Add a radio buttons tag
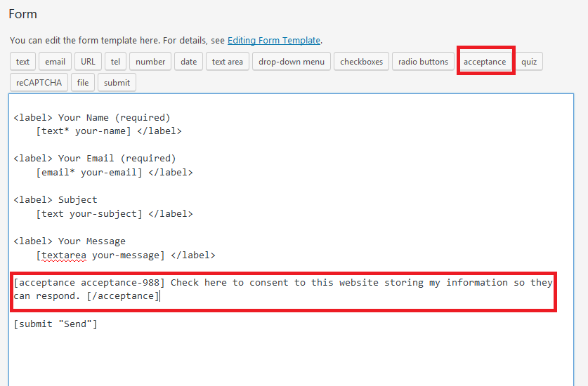The height and width of the screenshot is (386, 588). coord(423,62)
